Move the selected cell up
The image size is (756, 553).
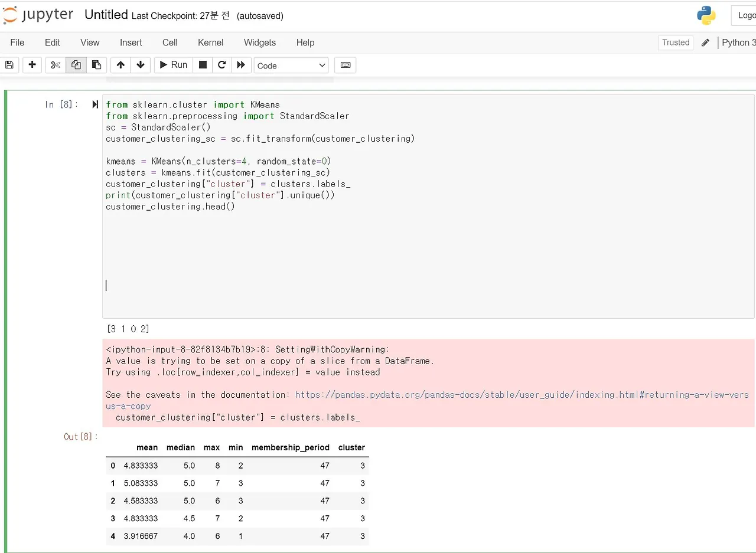coord(120,65)
